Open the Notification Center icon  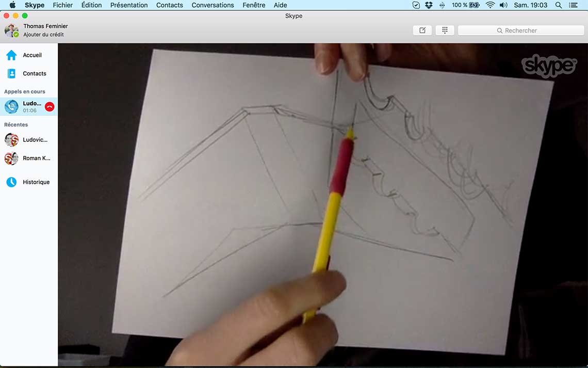(573, 5)
